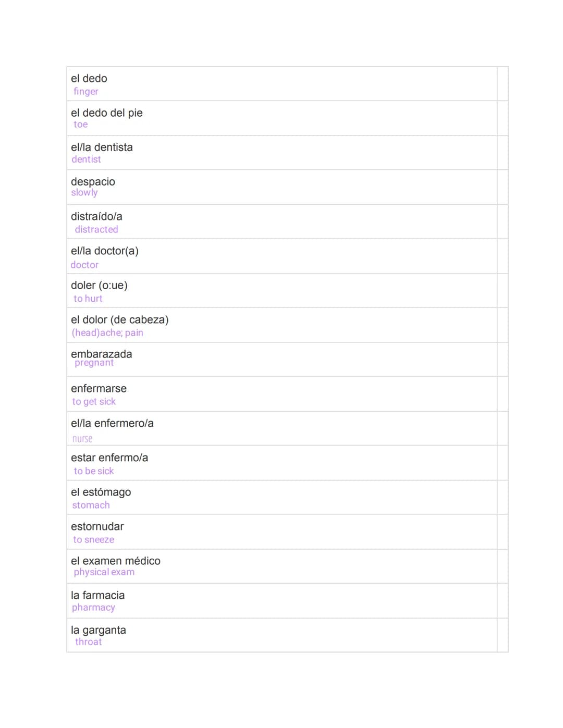Click the 'el dedo del pie' entry
The image size is (563, 728).
click(107, 113)
